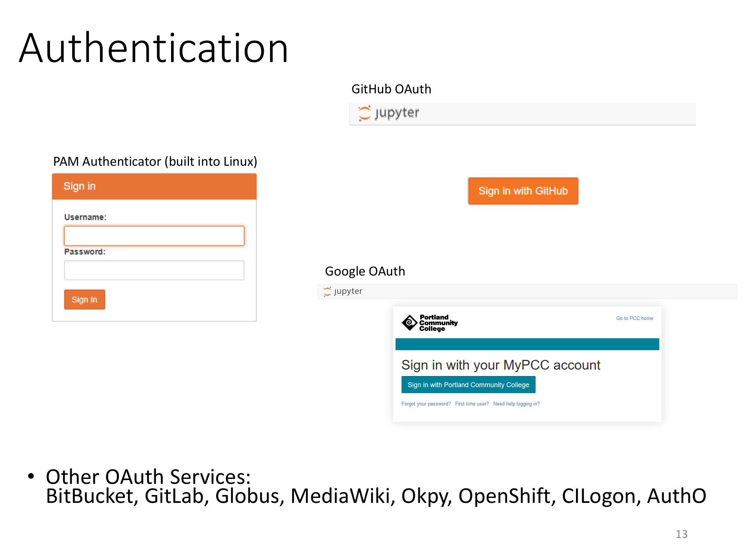Click the Need help logging in link
The image size is (747, 560).
click(x=516, y=404)
